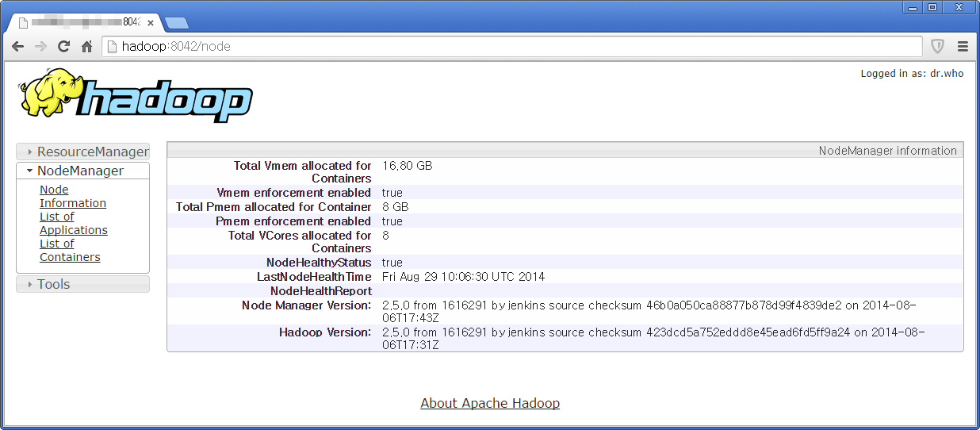Click the Hadoop elephant logo
This screenshot has width=980, height=430.
pyautogui.click(x=136, y=96)
